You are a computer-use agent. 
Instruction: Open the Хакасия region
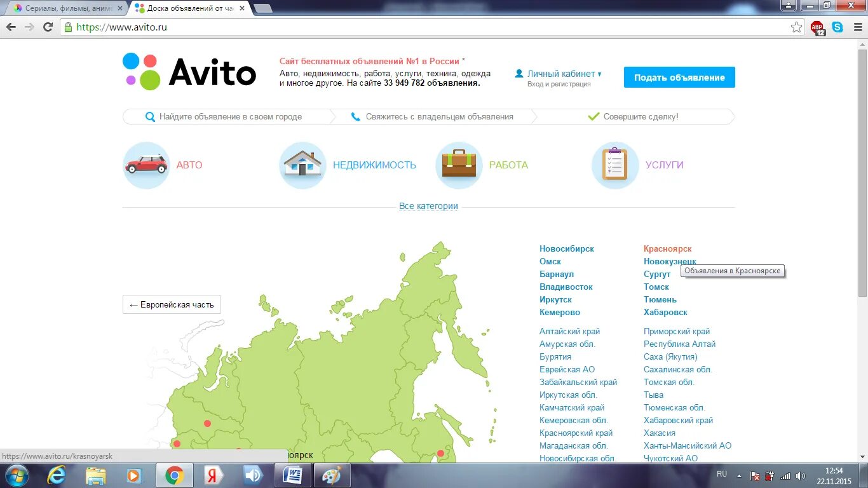click(x=660, y=433)
